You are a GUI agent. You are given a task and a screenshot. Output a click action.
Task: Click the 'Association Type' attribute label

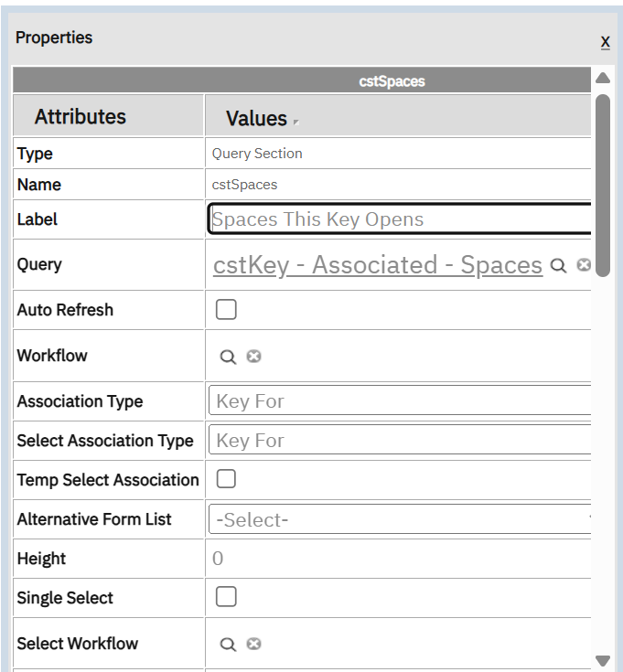click(81, 401)
